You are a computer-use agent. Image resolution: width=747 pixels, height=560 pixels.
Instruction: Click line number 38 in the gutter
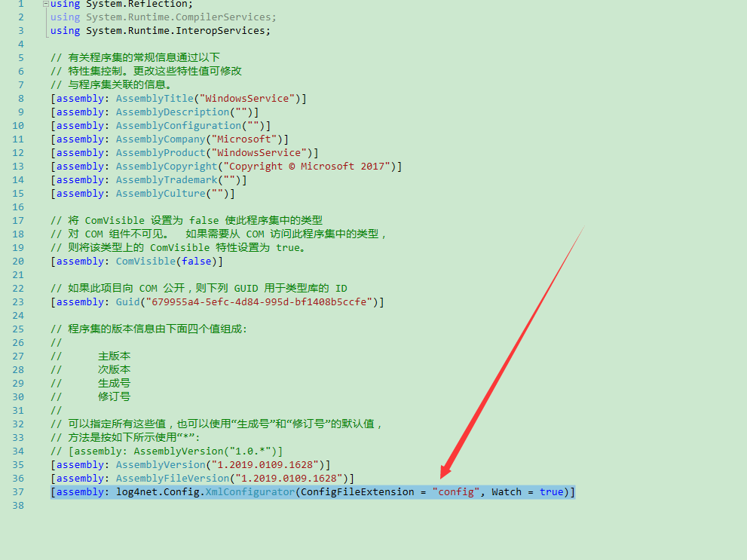[x=18, y=505]
